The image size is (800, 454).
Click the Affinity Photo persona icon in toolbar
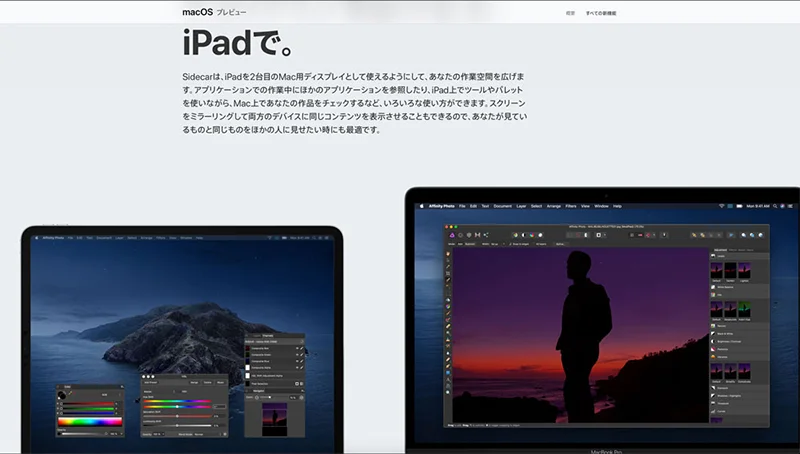pyautogui.click(x=453, y=233)
